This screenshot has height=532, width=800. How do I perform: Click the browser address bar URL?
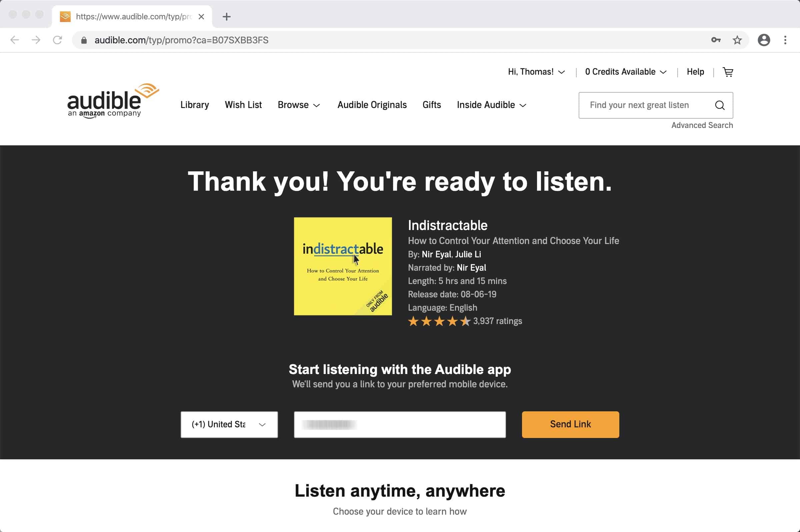click(x=182, y=40)
